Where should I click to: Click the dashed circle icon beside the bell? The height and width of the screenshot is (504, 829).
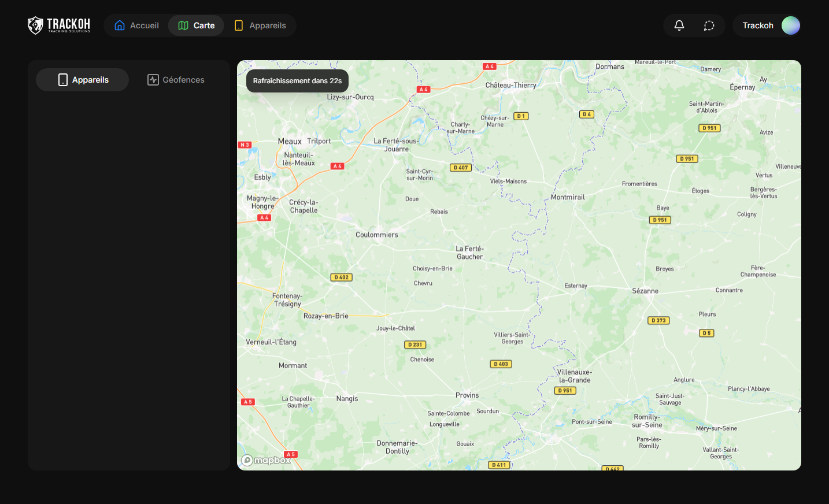709,25
